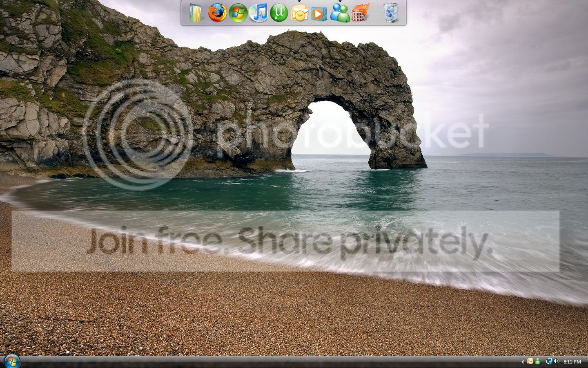Screen dimensions: 588x368
Task: Open network status in system tray
Action: pyautogui.click(x=549, y=361)
